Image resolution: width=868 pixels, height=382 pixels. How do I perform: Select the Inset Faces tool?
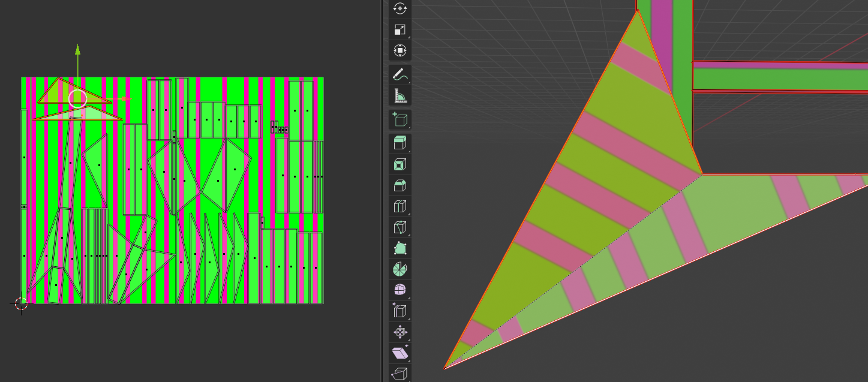pos(400,164)
